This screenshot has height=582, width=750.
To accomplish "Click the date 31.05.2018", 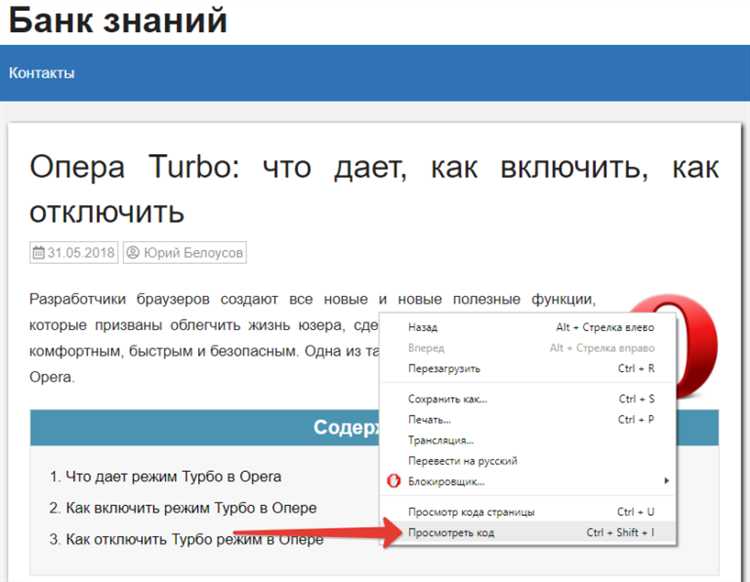I will [81, 252].
